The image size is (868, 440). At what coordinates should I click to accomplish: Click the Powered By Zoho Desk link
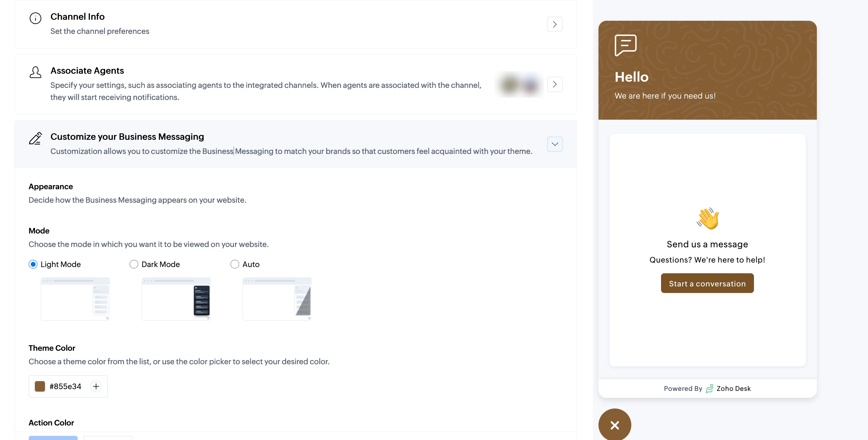coord(707,388)
